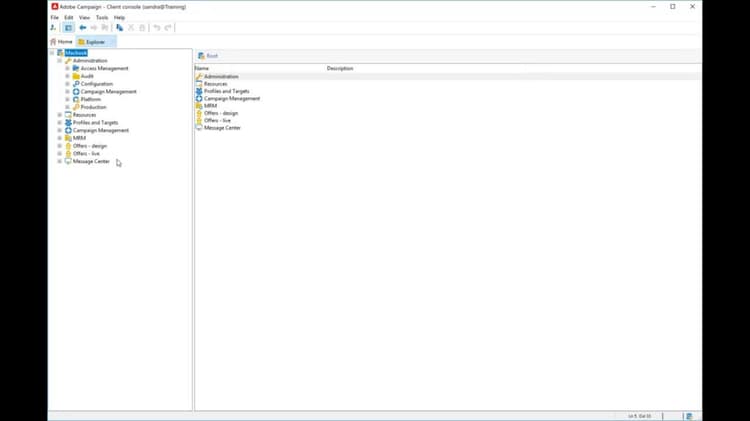Toggle the navigation tree view toolbar button
Image resolution: width=750 pixels, height=421 pixels.
(x=68, y=28)
